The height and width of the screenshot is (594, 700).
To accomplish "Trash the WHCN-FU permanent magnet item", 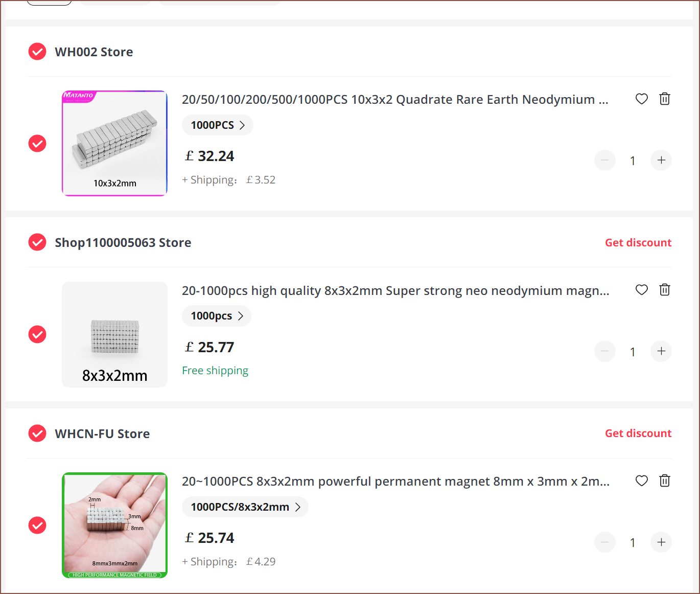I will click(x=664, y=481).
